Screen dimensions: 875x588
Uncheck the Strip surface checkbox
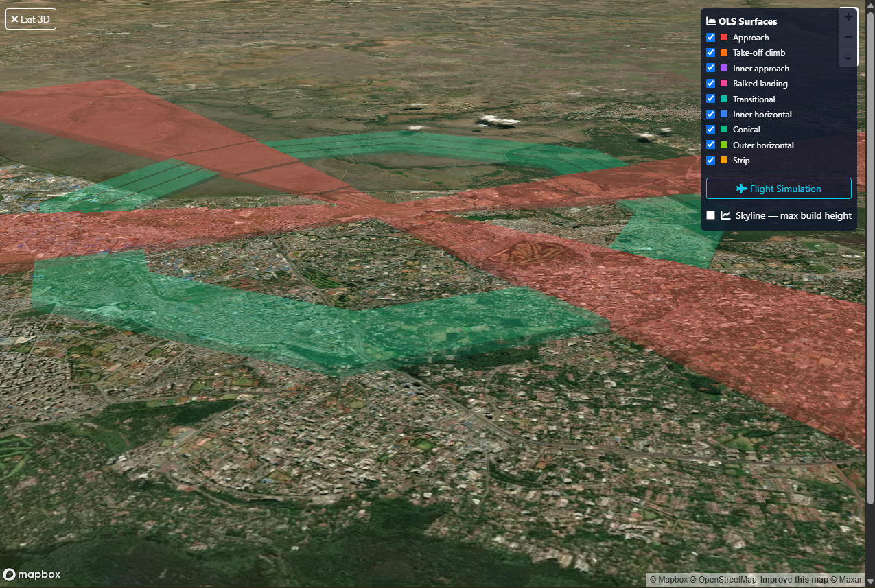coord(711,160)
